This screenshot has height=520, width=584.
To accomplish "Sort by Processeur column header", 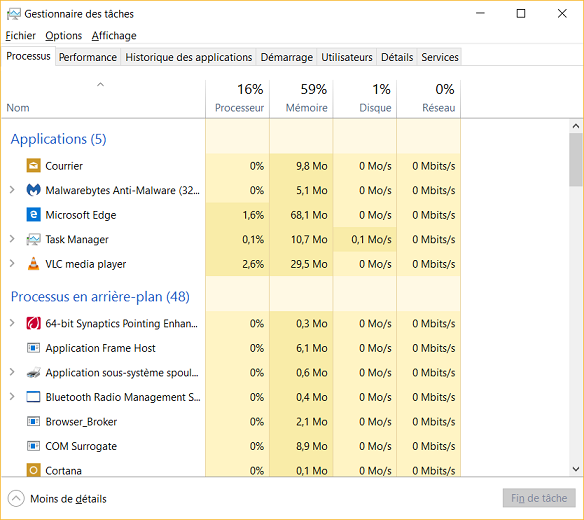I will pos(238,99).
